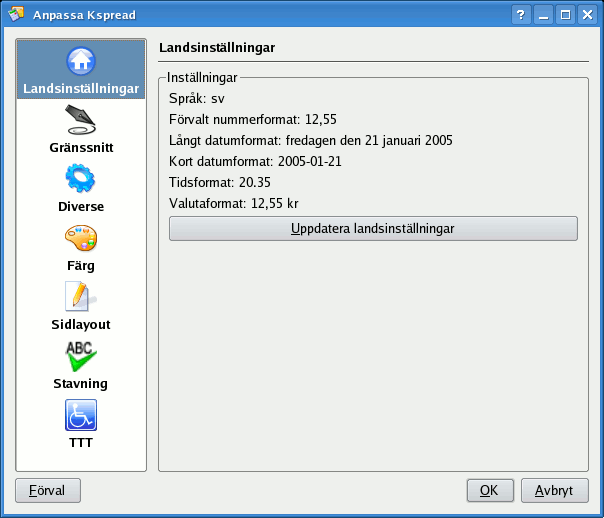Select the Landsinställningar house icon
This screenshot has height=518, width=604.
click(x=81, y=62)
